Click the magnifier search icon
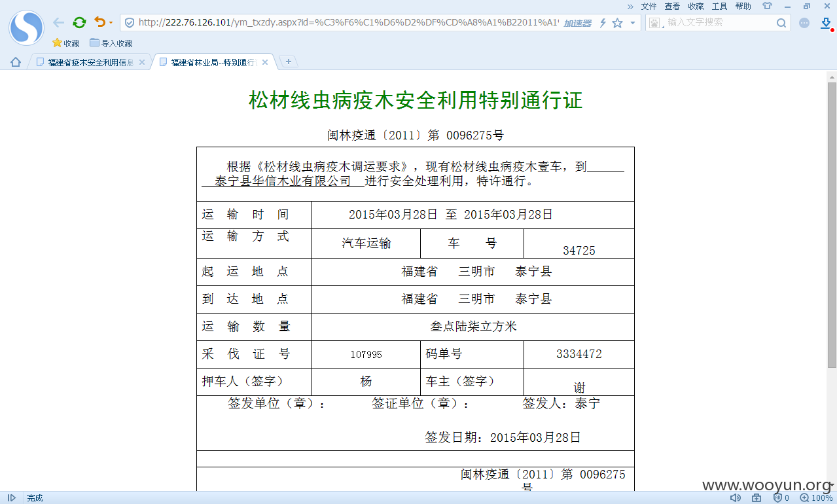837x504 pixels. (x=781, y=23)
